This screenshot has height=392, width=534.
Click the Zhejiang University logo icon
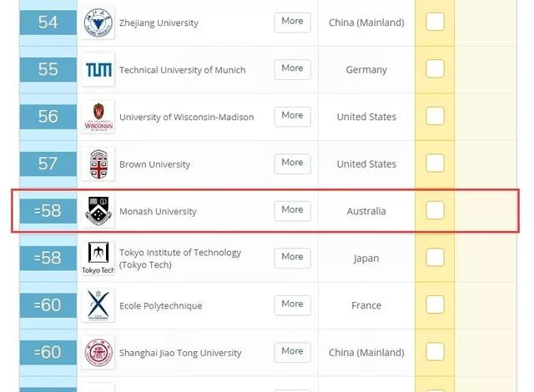99,23
